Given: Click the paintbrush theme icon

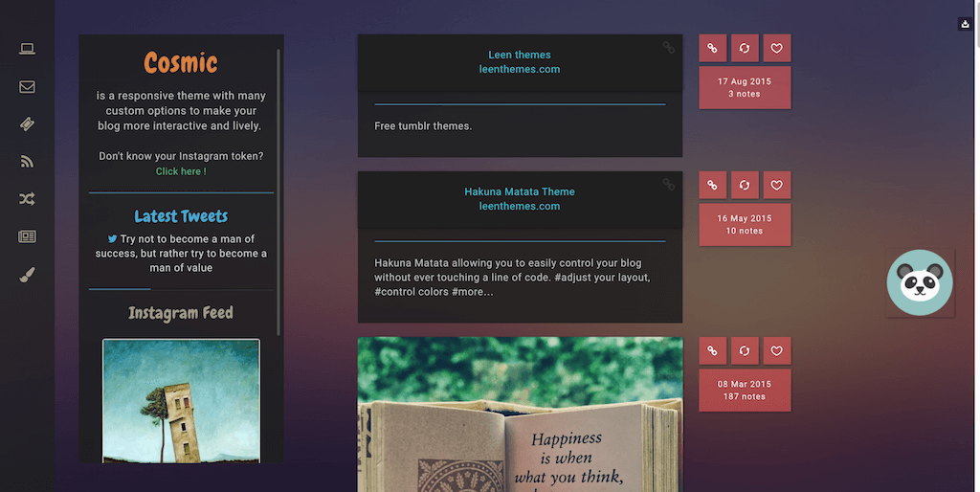Looking at the screenshot, I should (x=27, y=275).
